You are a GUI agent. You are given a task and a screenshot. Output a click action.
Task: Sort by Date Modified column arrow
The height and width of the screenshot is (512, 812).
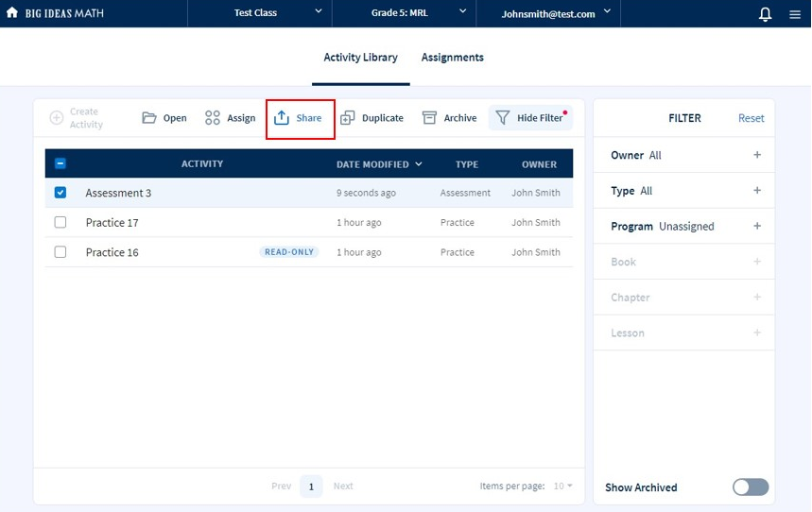pyautogui.click(x=419, y=164)
